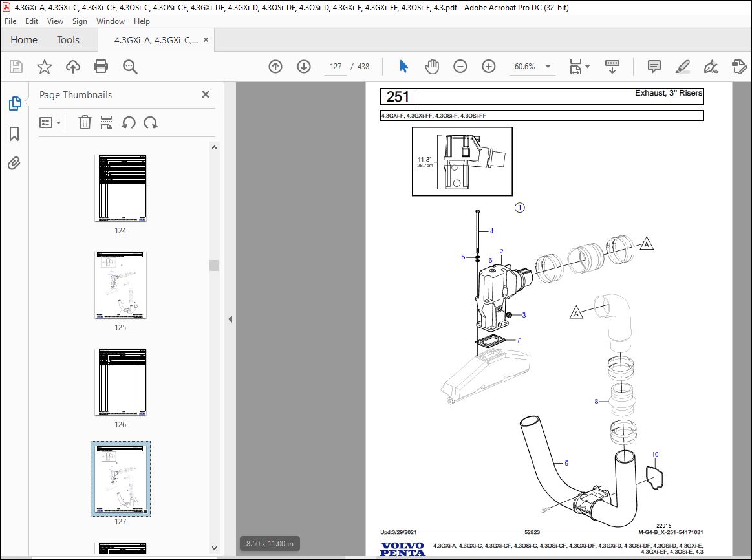Screen dimensions: 752x560
Task: Select the Highlight text tool
Action: (682, 67)
